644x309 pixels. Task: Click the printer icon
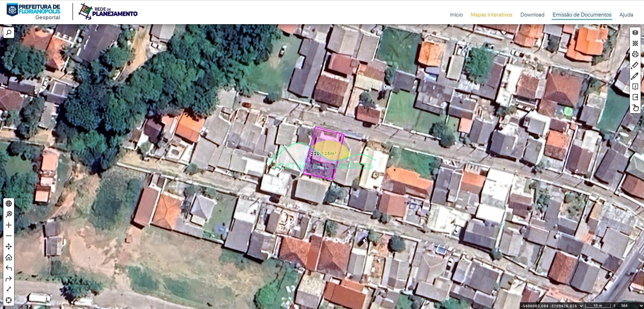(635, 54)
